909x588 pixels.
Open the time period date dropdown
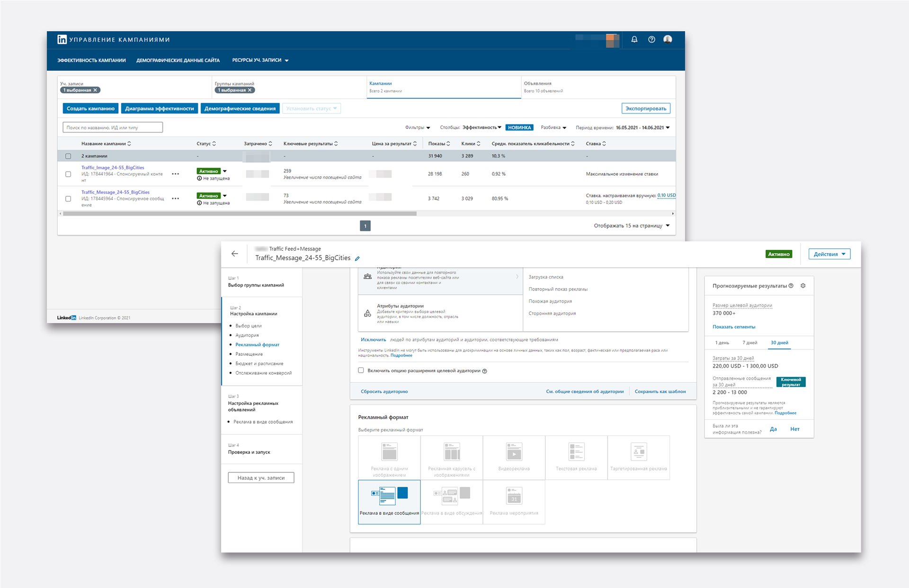click(x=643, y=128)
